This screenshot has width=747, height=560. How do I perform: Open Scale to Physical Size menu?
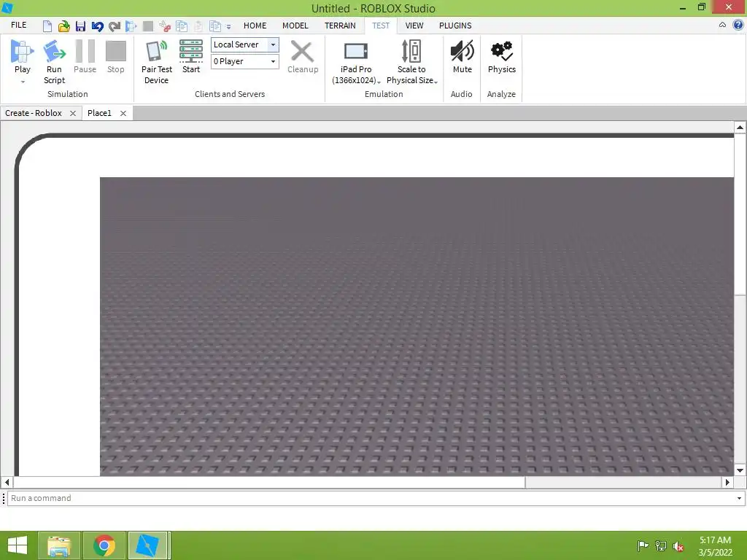[411, 63]
